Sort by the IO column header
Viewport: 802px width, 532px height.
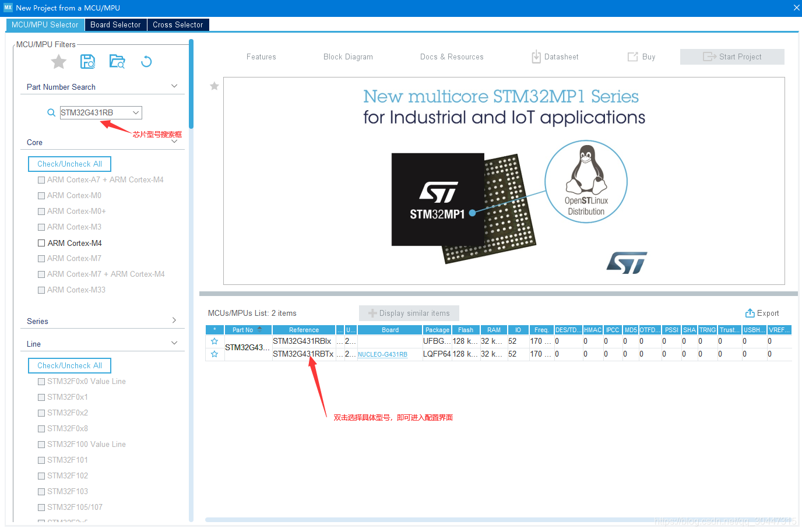click(x=518, y=330)
